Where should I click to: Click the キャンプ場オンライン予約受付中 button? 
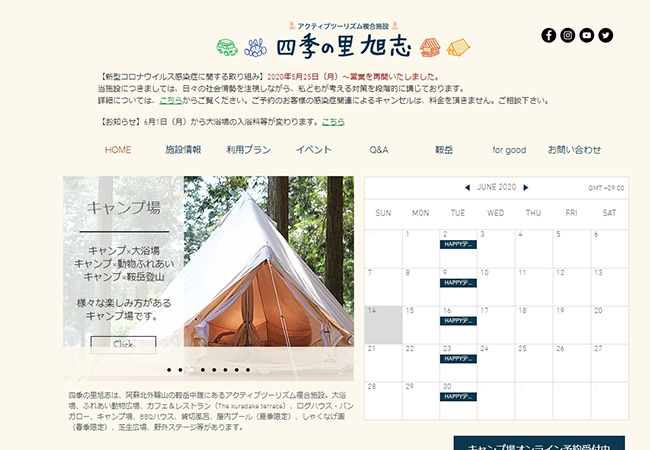[538, 445]
